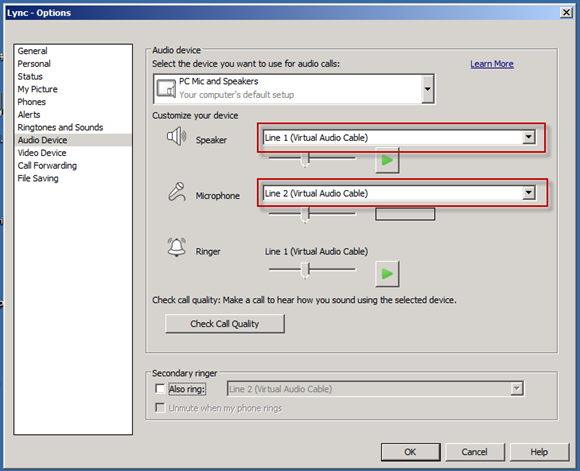Select Video Device in the options list

click(x=42, y=153)
